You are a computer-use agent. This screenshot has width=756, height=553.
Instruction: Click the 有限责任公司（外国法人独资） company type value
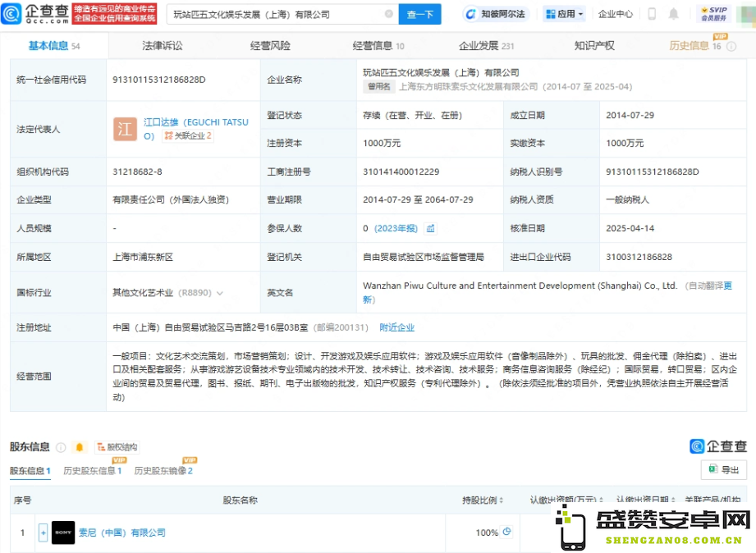tap(171, 200)
